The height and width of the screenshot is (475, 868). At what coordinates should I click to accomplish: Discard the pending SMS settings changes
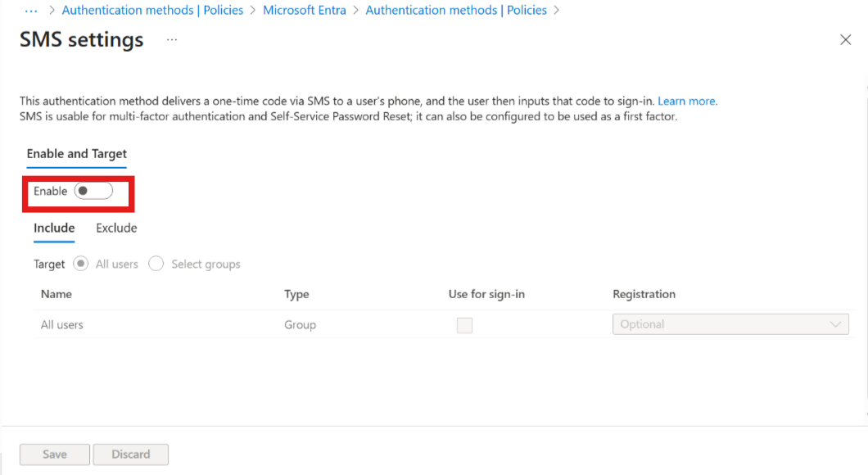point(130,454)
